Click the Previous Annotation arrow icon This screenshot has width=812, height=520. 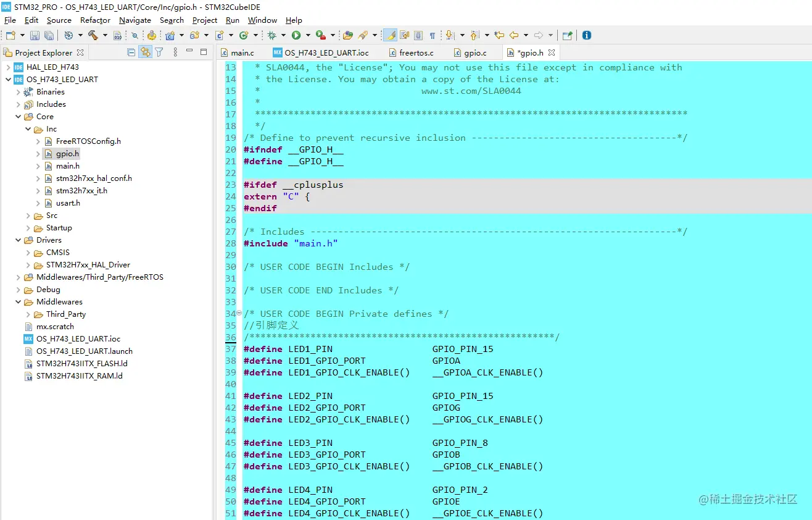[474, 36]
